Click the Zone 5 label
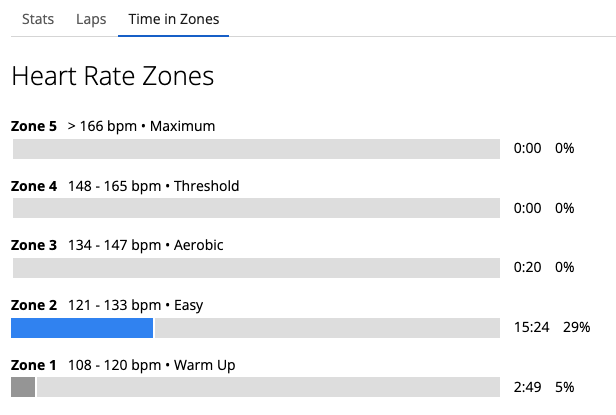Image resolution: width=616 pixels, height=415 pixels. [34, 126]
